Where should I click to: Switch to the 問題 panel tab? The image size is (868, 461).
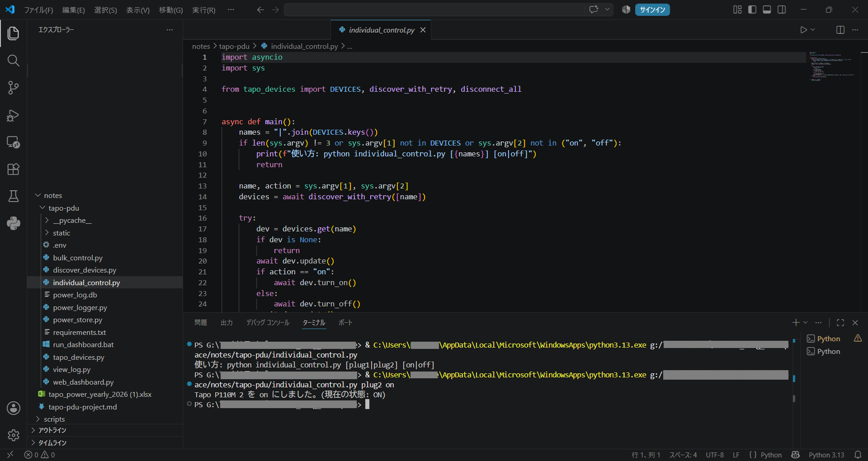(x=201, y=323)
